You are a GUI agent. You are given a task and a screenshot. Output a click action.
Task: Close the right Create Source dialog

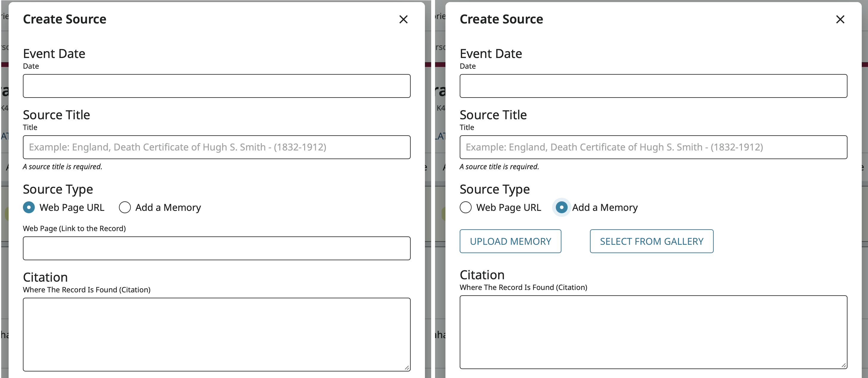click(x=840, y=19)
